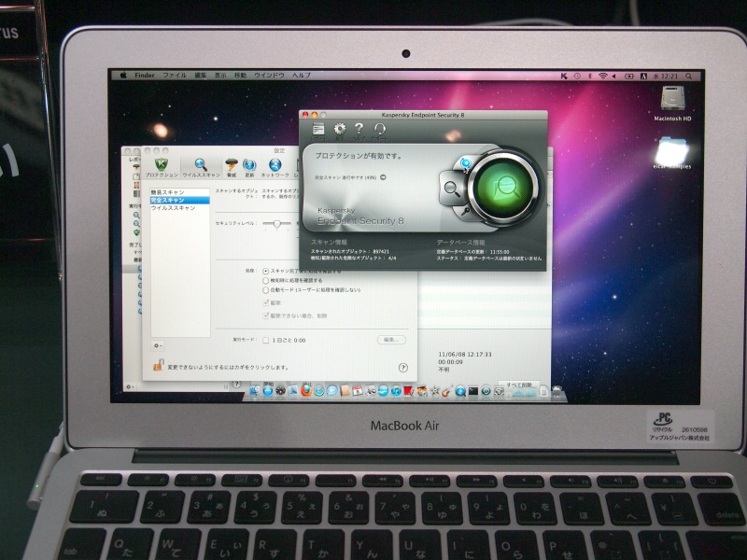Open the gear action menu below scan list
Screen dimensions: 747x560
tap(158, 345)
